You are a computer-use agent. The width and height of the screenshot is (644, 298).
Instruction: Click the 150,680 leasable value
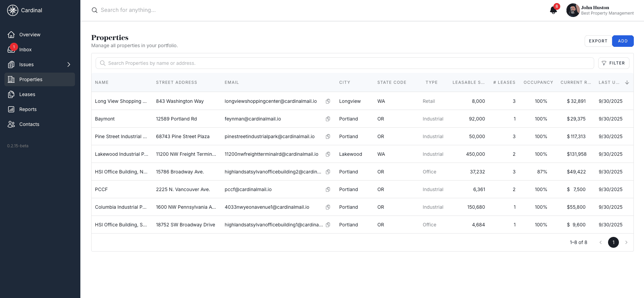coord(476,207)
